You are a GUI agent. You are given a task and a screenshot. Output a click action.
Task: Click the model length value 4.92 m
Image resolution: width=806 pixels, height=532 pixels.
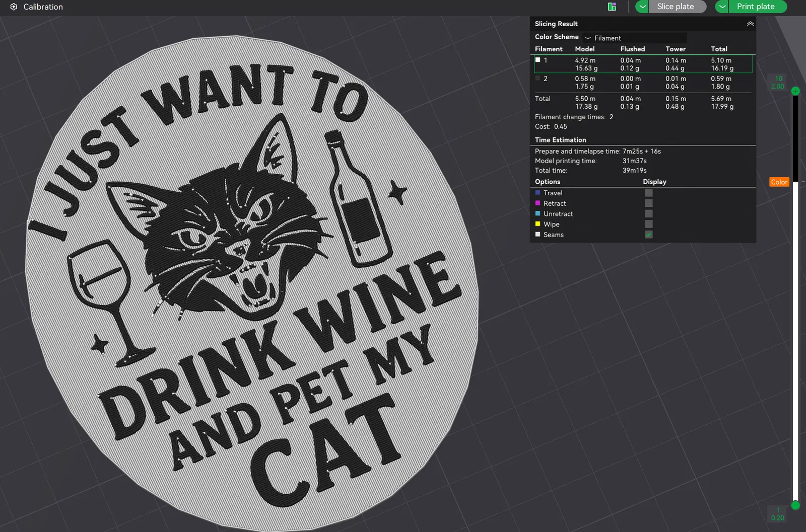click(585, 60)
